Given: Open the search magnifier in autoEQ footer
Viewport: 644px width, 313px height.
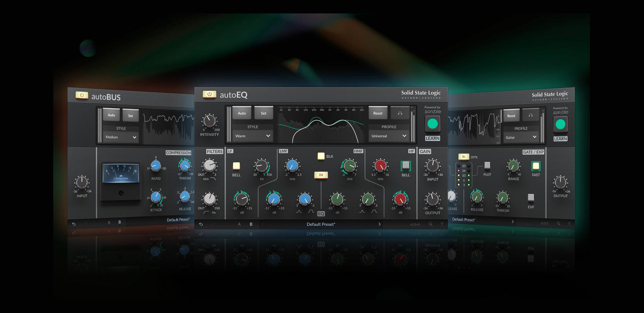Looking at the screenshot, I should [x=431, y=224].
